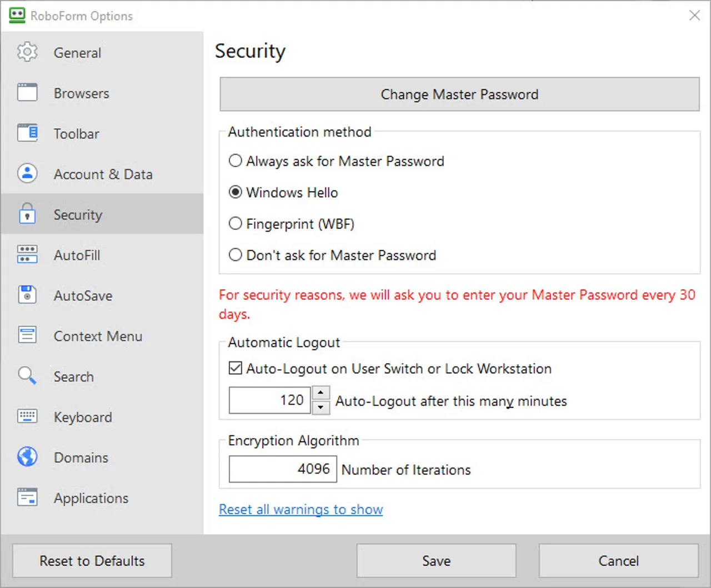711x588 pixels.
Task: Save the security options
Action: (436, 561)
